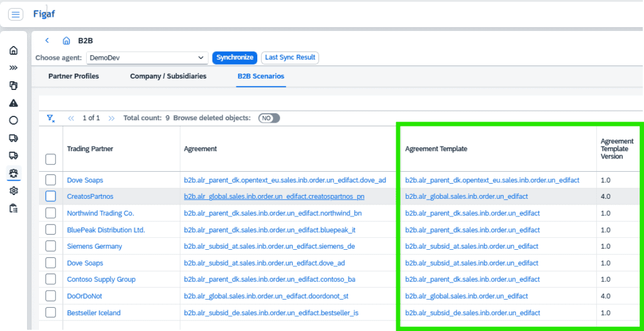Open Last Sync Result
The height and width of the screenshot is (331, 644).
(x=290, y=57)
